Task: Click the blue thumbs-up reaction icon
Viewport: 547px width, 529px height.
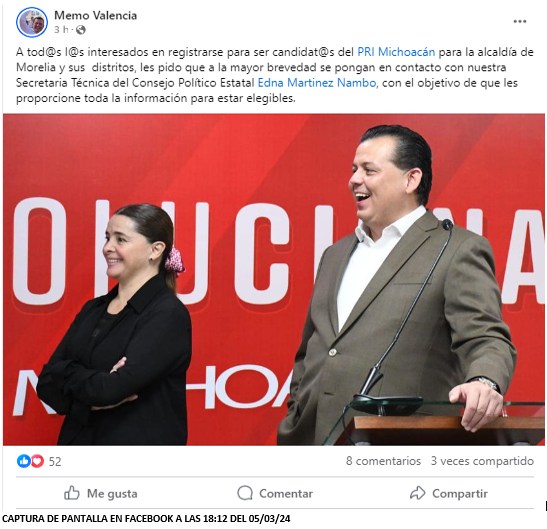Action: 24,461
